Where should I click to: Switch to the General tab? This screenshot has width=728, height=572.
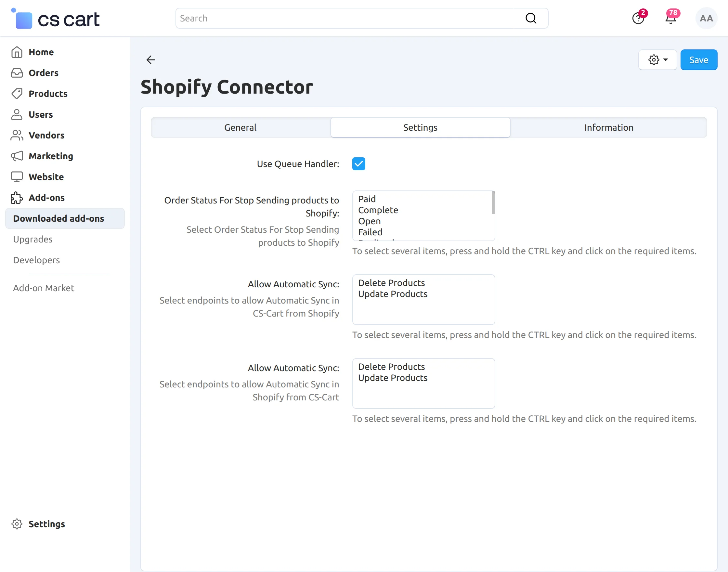240,127
